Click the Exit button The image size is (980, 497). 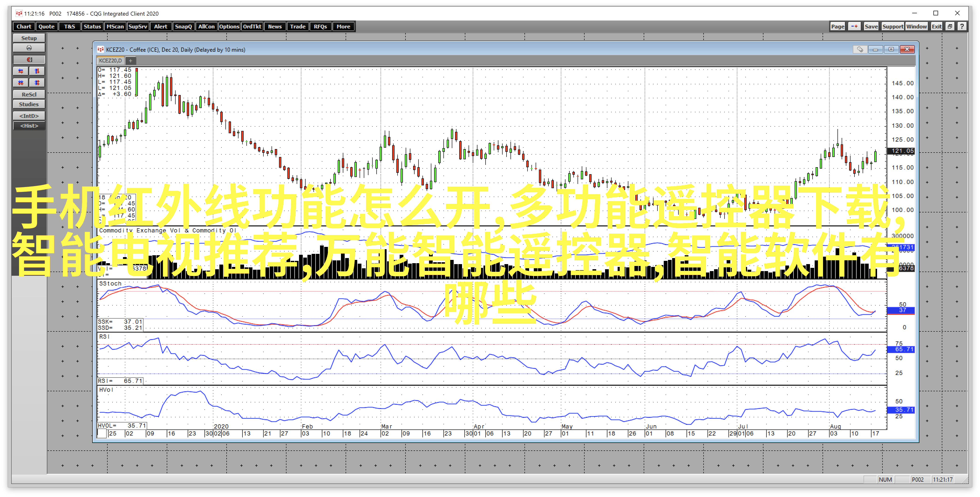(x=936, y=26)
